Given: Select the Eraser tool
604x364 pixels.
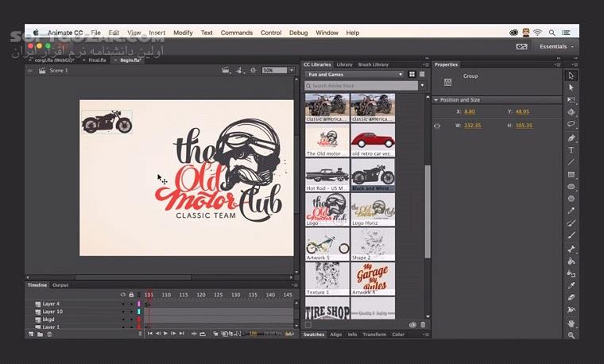Looking at the screenshot, I should point(571,297).
